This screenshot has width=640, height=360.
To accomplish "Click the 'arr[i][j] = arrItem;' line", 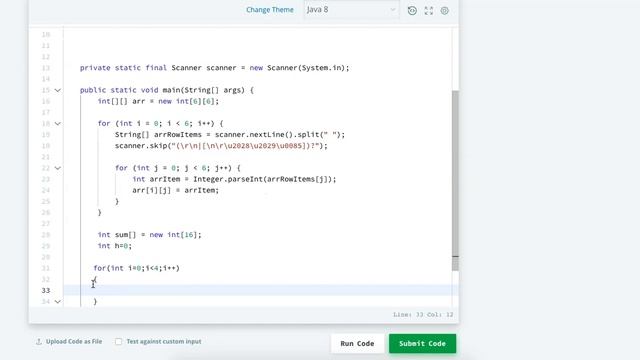I will tap(176, 190).
